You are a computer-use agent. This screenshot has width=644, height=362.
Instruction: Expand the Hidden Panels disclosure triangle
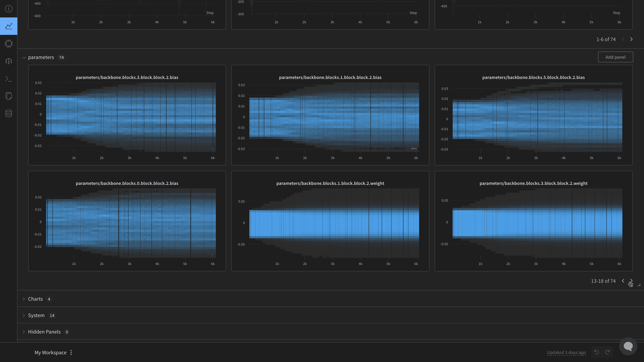(x=24, y=331)
